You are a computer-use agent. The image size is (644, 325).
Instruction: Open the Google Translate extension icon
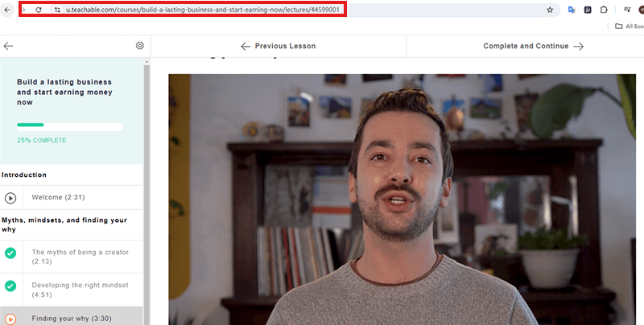[x=572, y=10]
